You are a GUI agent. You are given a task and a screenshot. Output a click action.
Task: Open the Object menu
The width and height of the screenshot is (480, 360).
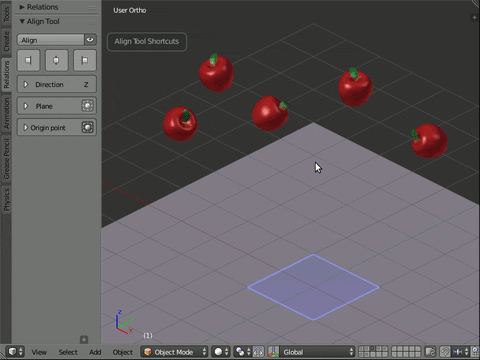pos(122,352)
